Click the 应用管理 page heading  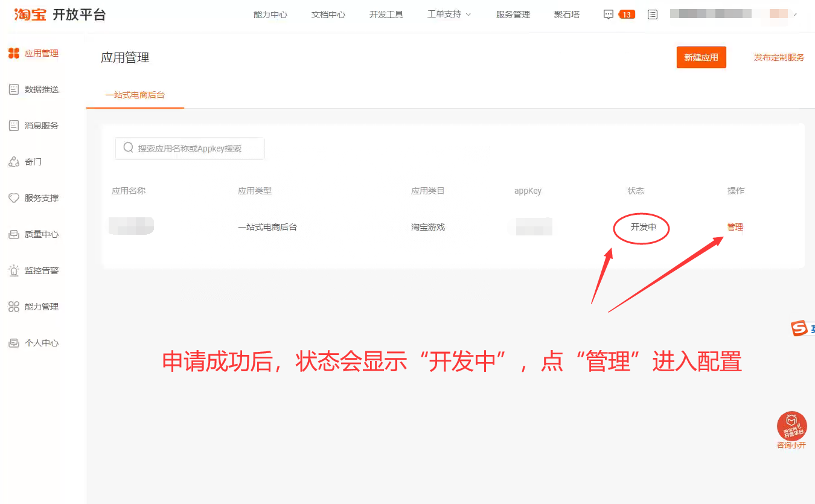point(125,57)
